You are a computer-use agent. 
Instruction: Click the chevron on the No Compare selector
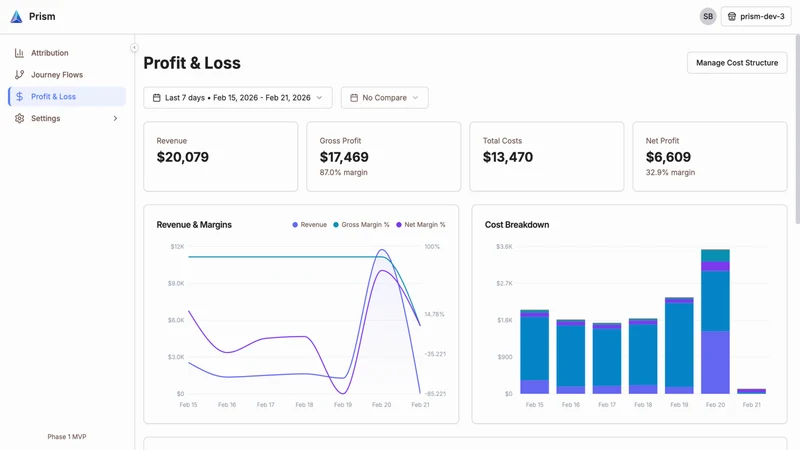[415, 97]
